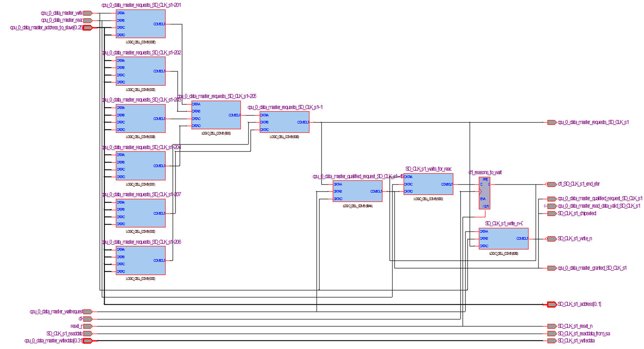Select the SD_CLK_s1_readdata_from_sa output pin

click(x=552, y=334)
